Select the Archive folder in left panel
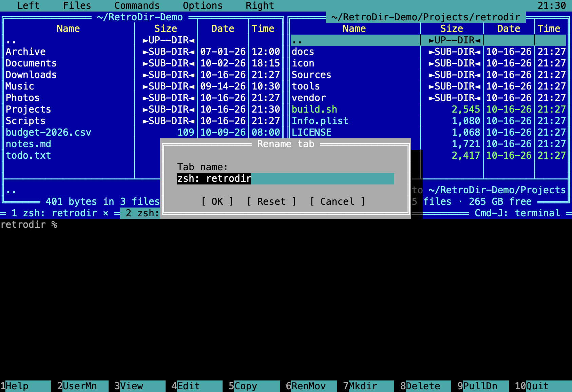 [143, 52]
